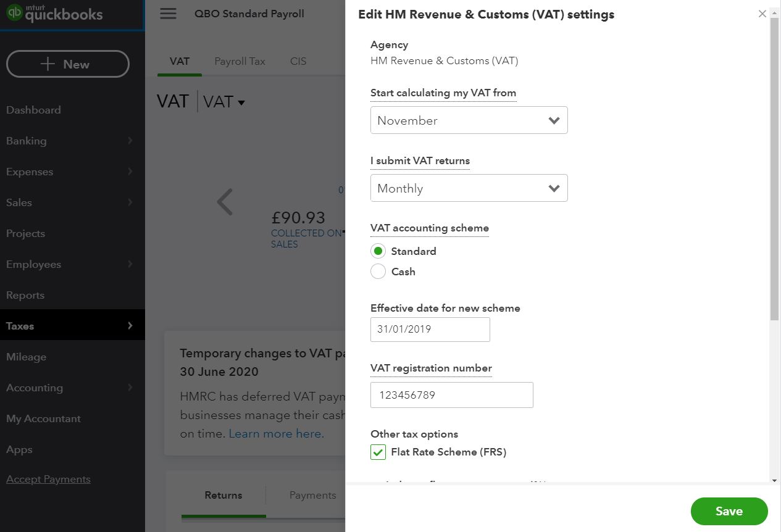Uncheck the Flat Rate Scheme (FRS) option

click(x=378, y=452)
